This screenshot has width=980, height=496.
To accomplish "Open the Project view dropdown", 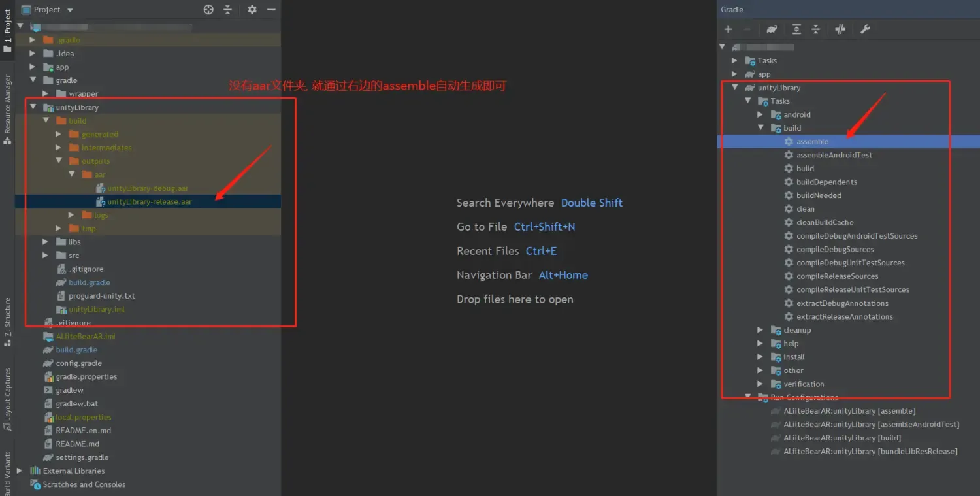I will [70, 10].
